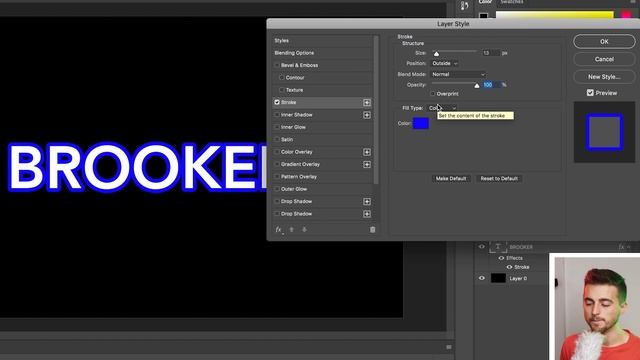The image size is (640, 360).
Task: Enable Outer Glow checkbox
Action: (x=277, y=189)
